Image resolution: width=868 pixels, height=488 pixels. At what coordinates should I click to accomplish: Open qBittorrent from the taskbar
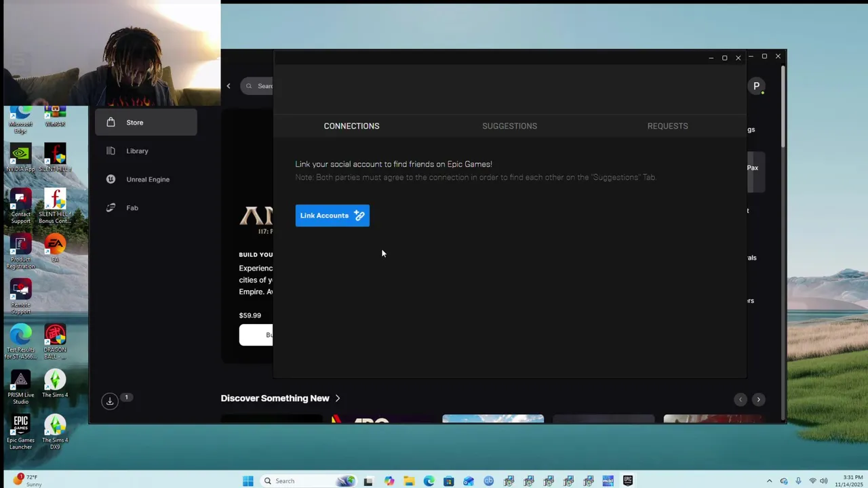pyautogui.click(x=488, y=481)
